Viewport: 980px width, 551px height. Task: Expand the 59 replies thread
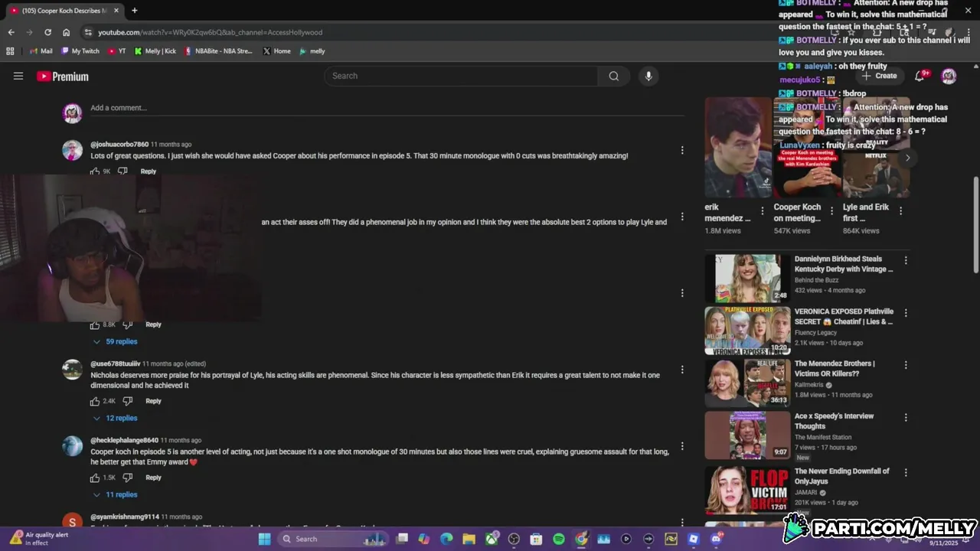115,341
